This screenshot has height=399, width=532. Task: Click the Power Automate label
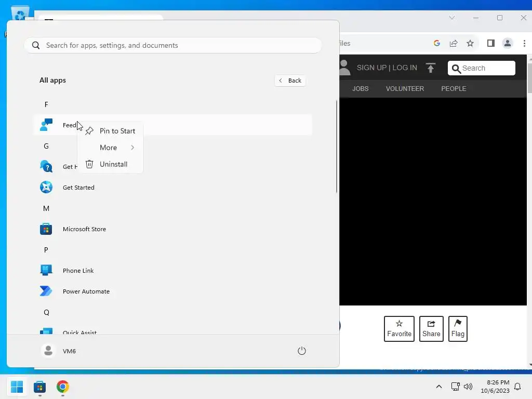click(86, 291)
